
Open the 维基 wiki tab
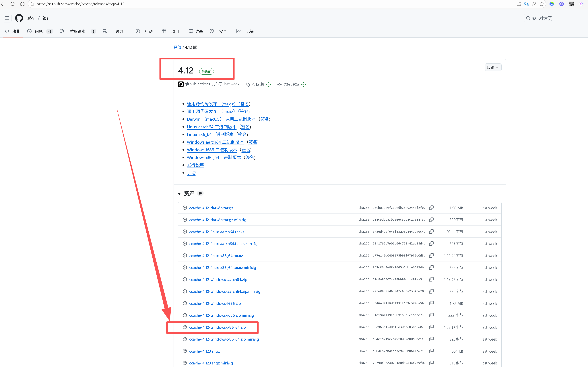click(x=196, y=31)
